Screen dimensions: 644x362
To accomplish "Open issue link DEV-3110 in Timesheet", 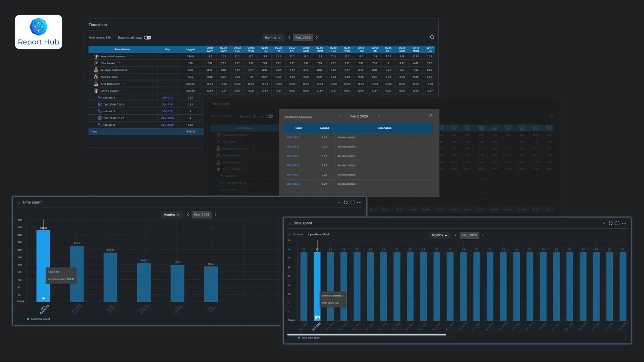I will click(167, 98).
